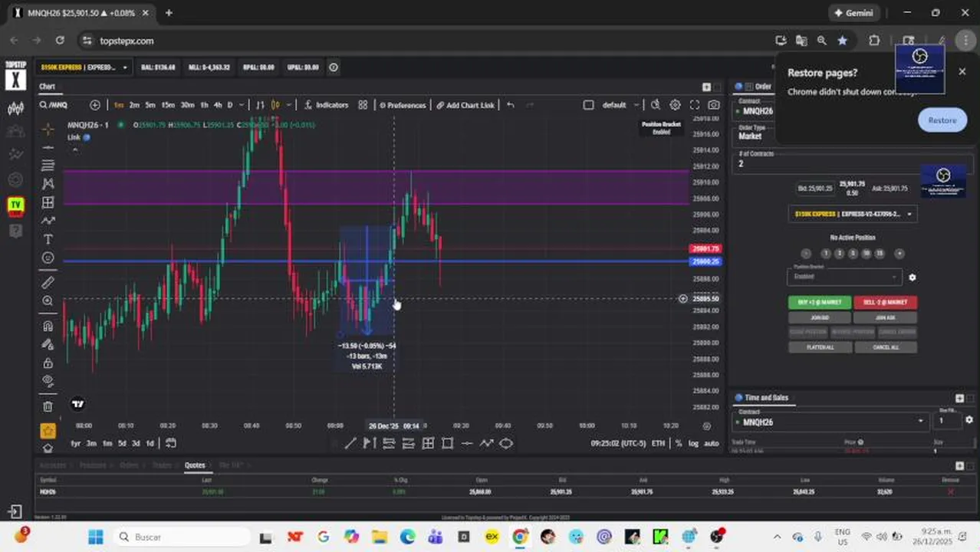The image size is (980, 552).
Task: Open the order panel account selector dropdown
Action: (x=852, y=214)
